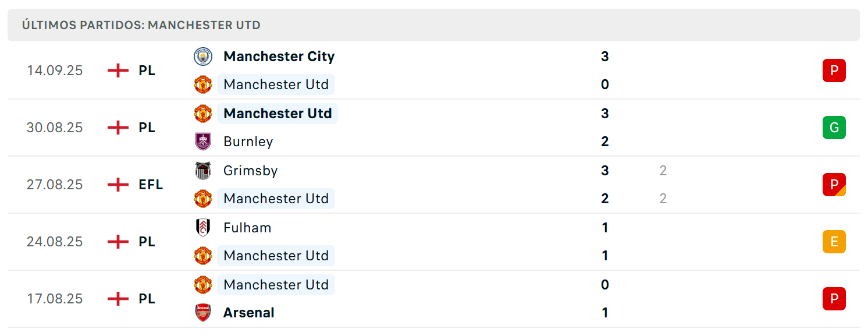Open the red P badge for City match
This screenshot has height=336, width=868.
click(834, 70)
